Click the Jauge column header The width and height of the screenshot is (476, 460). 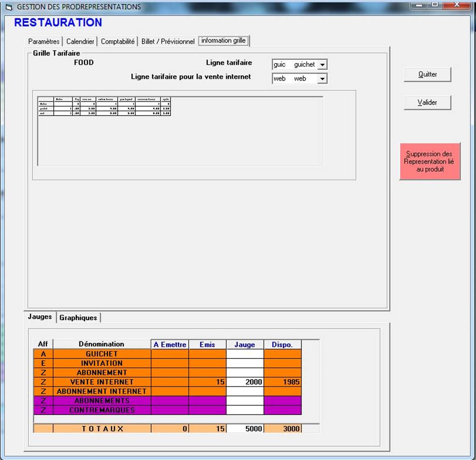(x=245, y=345)
